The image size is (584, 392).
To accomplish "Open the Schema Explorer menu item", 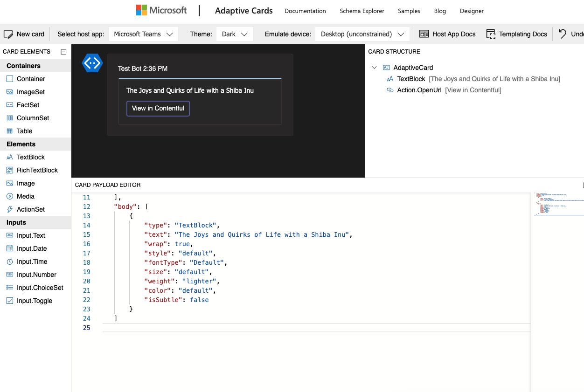I will point(362,11).
